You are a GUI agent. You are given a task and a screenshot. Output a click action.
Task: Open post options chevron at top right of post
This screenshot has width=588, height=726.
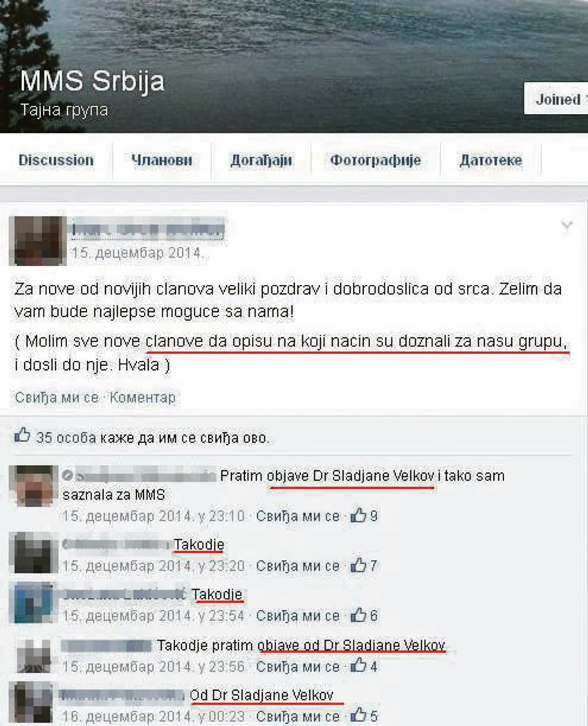pos(567,225)
